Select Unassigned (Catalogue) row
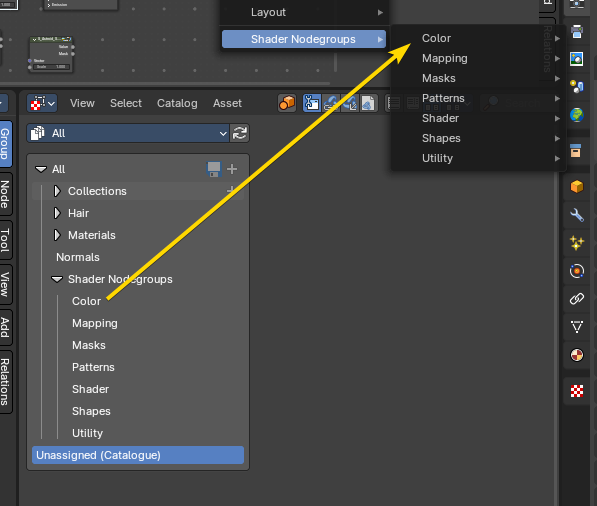The image size is (597, 506). (138, 455)
